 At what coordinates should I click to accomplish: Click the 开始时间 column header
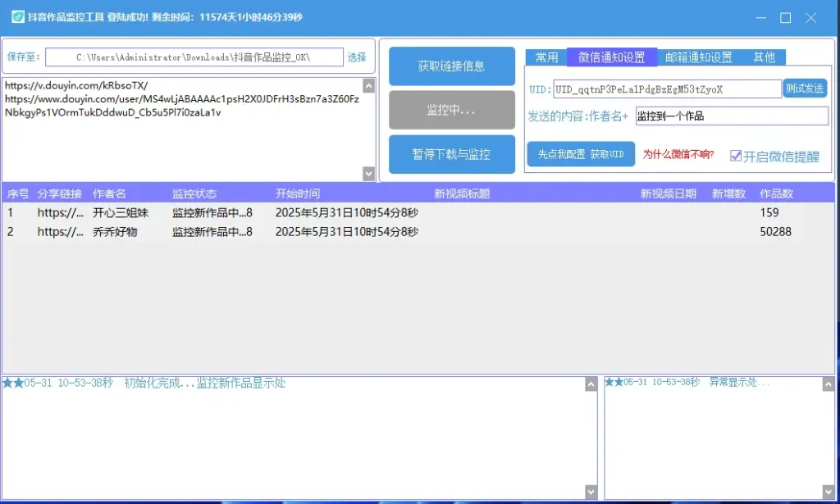(x=297, y=193)
